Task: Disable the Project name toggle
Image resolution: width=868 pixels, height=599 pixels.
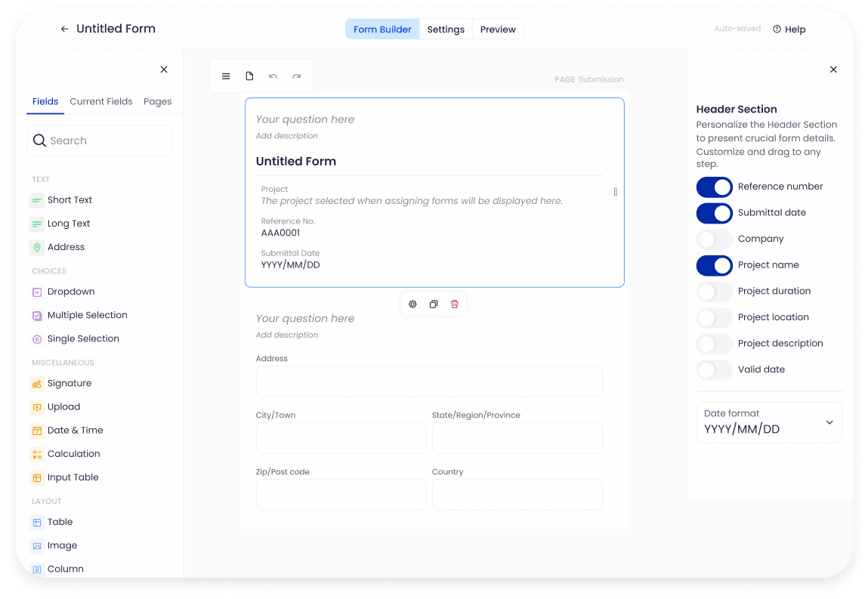Action: click(714, 265)
